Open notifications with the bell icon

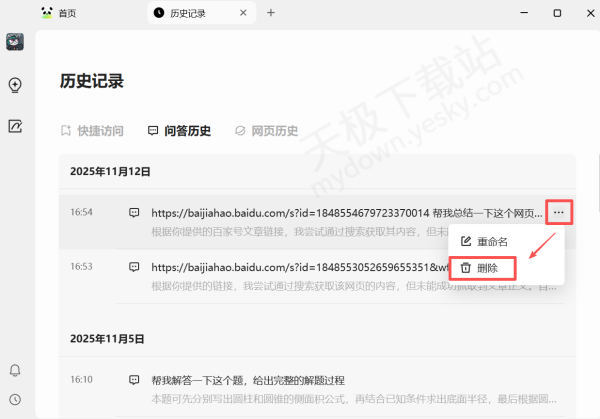click(x=15, y=371)
